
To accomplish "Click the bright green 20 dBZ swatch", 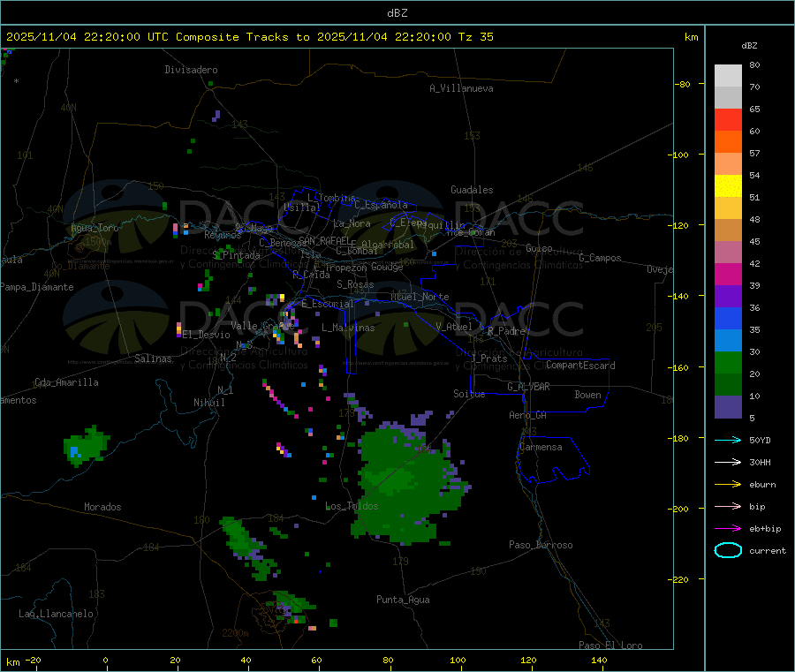I will click(728, 362).
